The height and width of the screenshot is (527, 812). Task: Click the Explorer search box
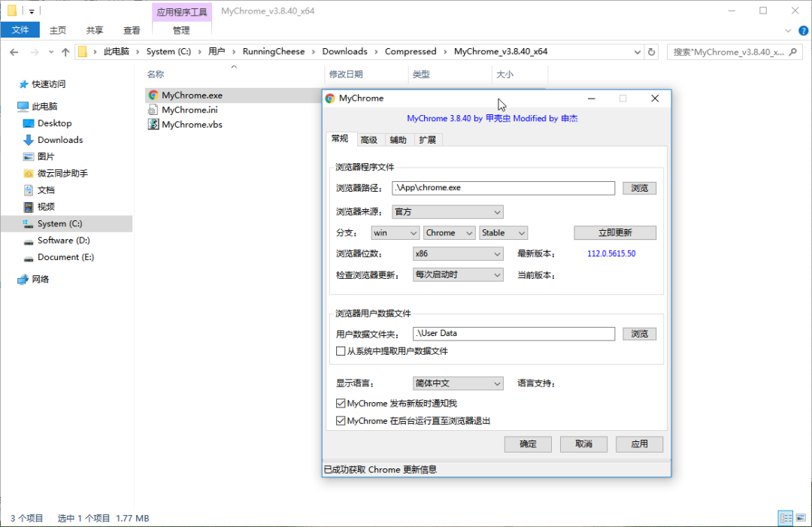point(735,52)
